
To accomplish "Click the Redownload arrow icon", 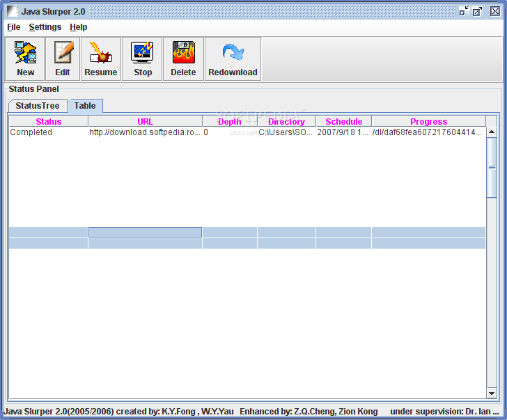I will pyautogui.click(x=233, y=52).
